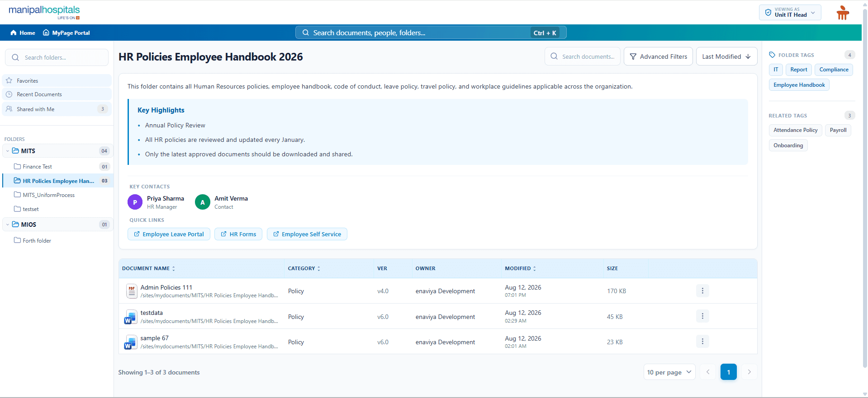Open Shared with Me in the sidebar
The height and width of the screenshot is (398, 868).
57,109
